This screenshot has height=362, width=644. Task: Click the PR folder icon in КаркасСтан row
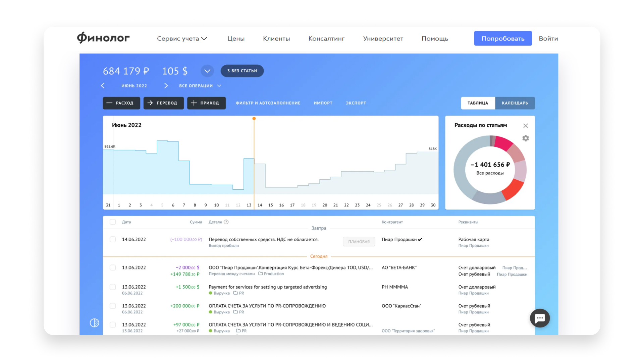(235, 312)
